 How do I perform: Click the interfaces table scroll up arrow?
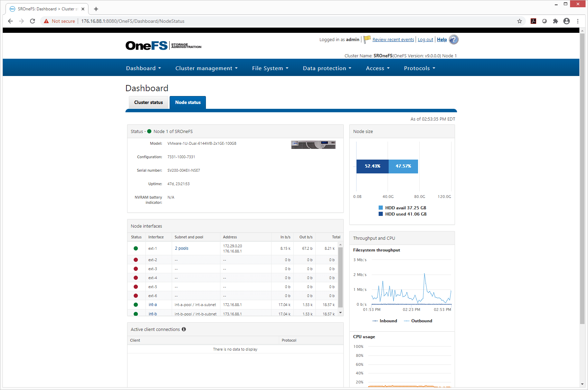340,245
